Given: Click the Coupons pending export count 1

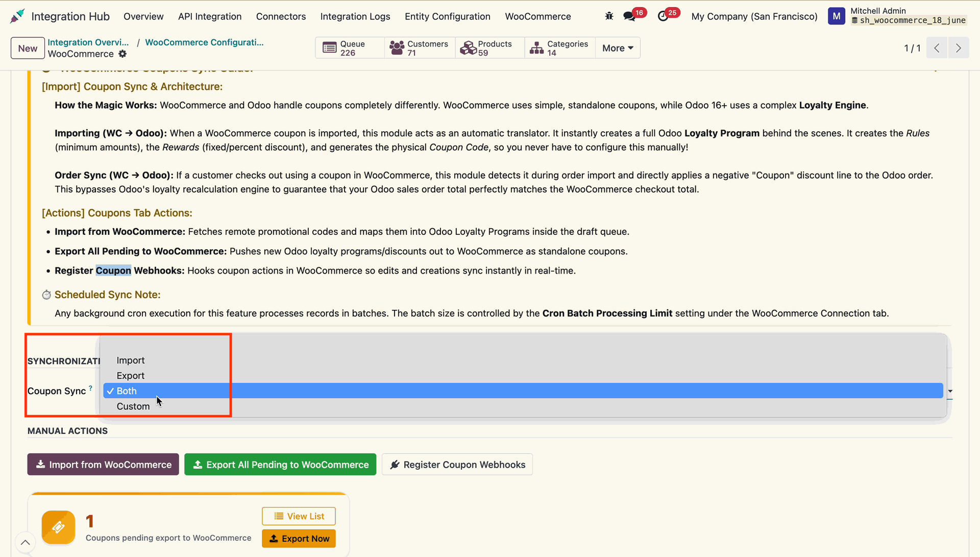Looking at the screenshot, I should (90, 521).
